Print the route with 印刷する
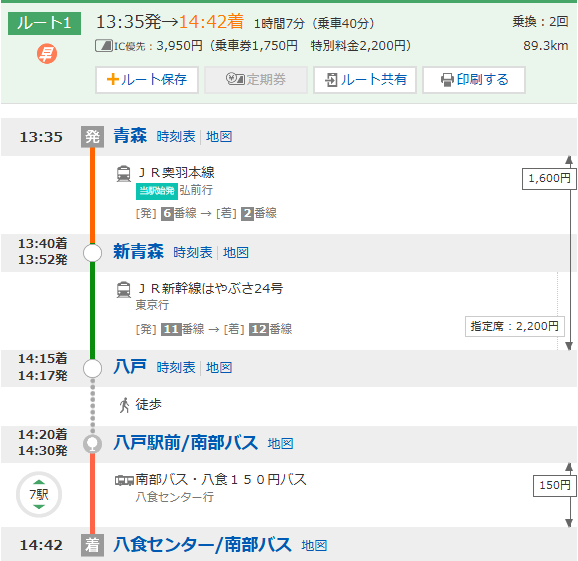 pos(474,80)
